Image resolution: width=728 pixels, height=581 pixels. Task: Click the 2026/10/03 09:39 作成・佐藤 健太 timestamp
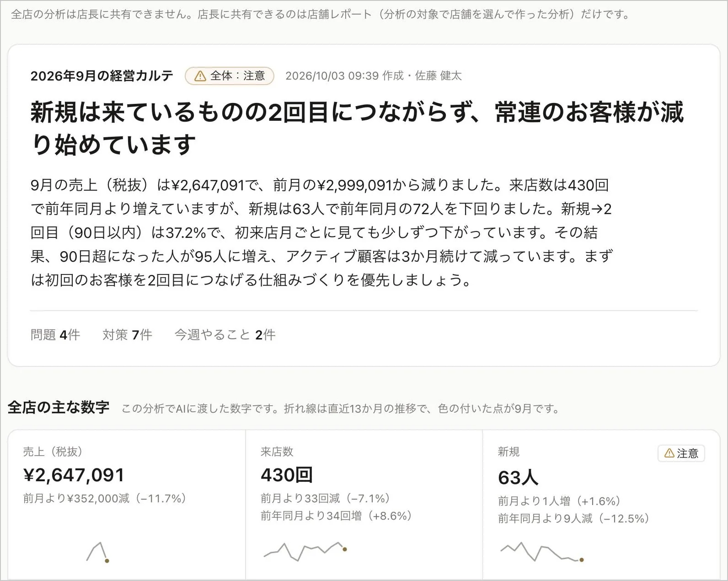[374, 76]
